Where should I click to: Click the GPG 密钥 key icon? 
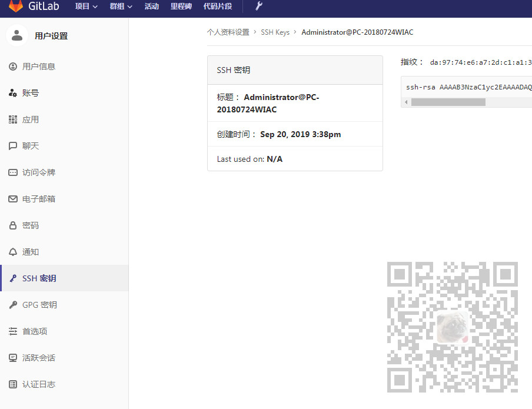(x=13, y=305)
